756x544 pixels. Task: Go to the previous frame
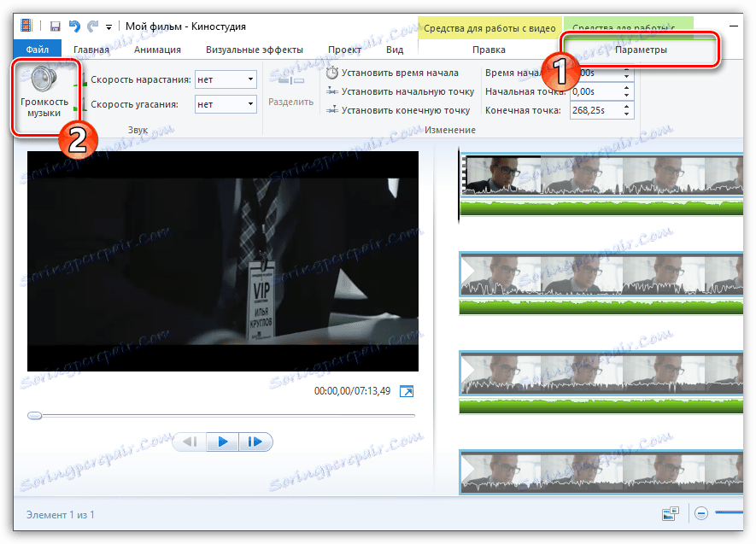[x=190, y=442]
